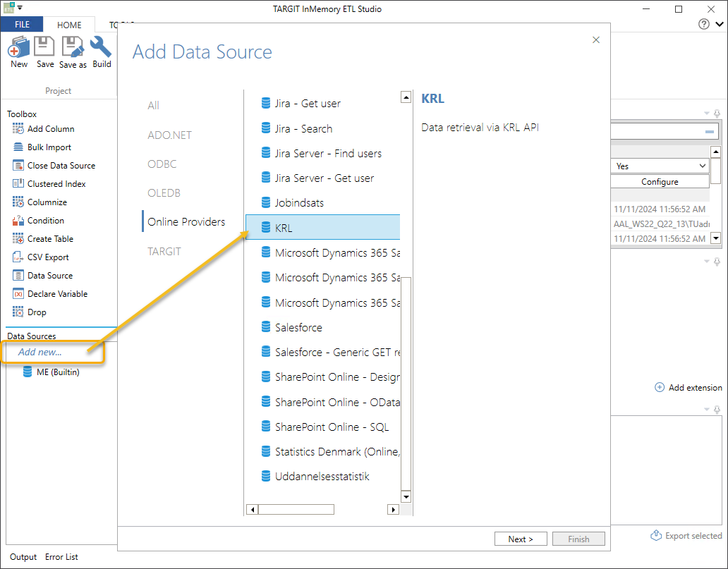The height and width of the screenshot is (569, 728).
Task: Open quick access toolbar dropdown arrow
Action: [x=20, y=8]
